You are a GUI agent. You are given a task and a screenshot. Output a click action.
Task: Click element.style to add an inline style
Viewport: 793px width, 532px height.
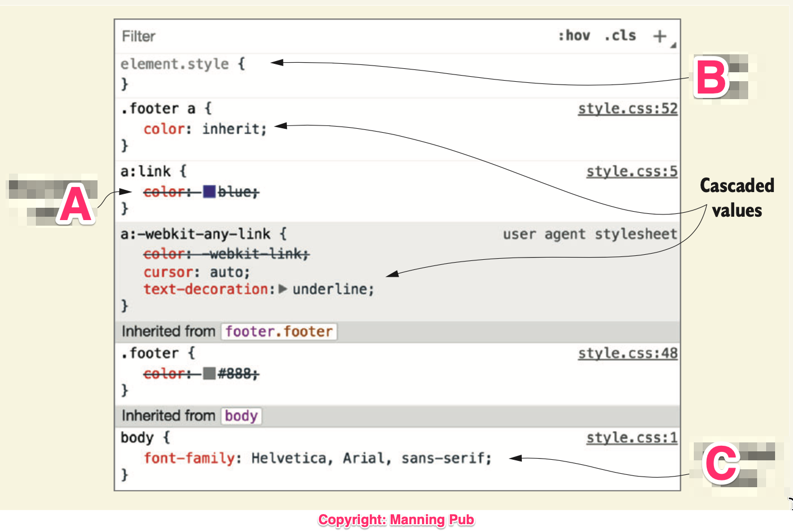174,63
